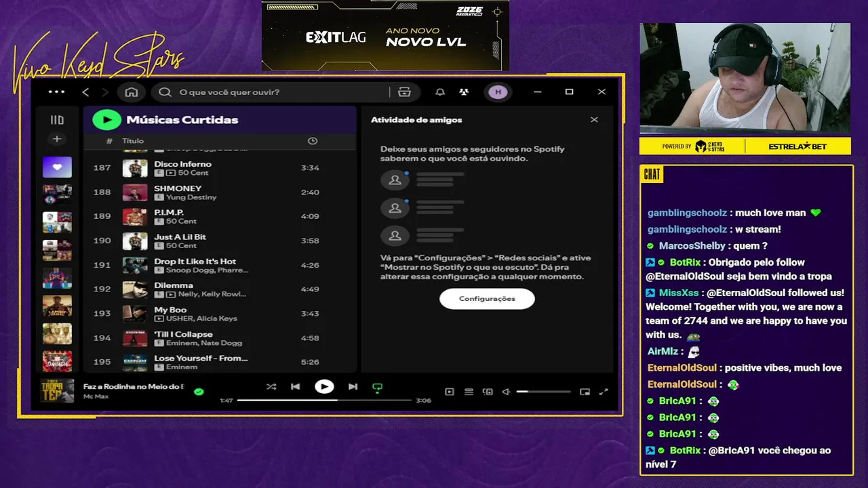Open the connect to a device icon

pyautogui.click(x=488, y=392)
